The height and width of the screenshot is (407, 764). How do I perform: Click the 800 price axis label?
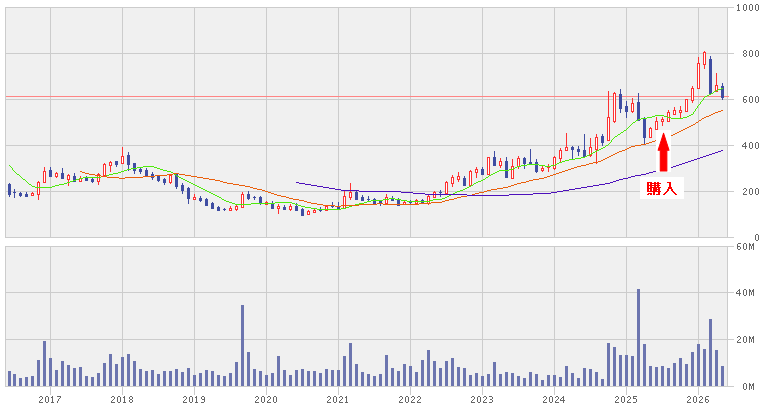tap(751, 54)
